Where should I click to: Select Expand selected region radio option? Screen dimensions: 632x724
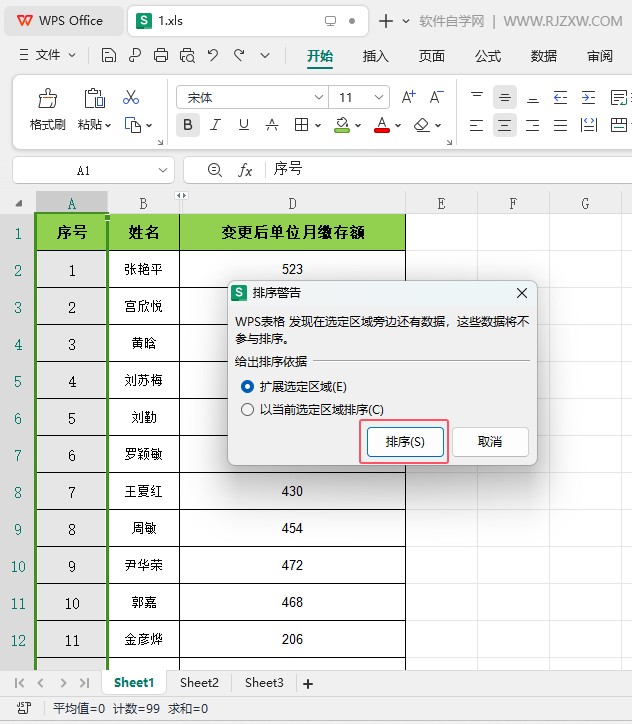[x=247, y=386]
